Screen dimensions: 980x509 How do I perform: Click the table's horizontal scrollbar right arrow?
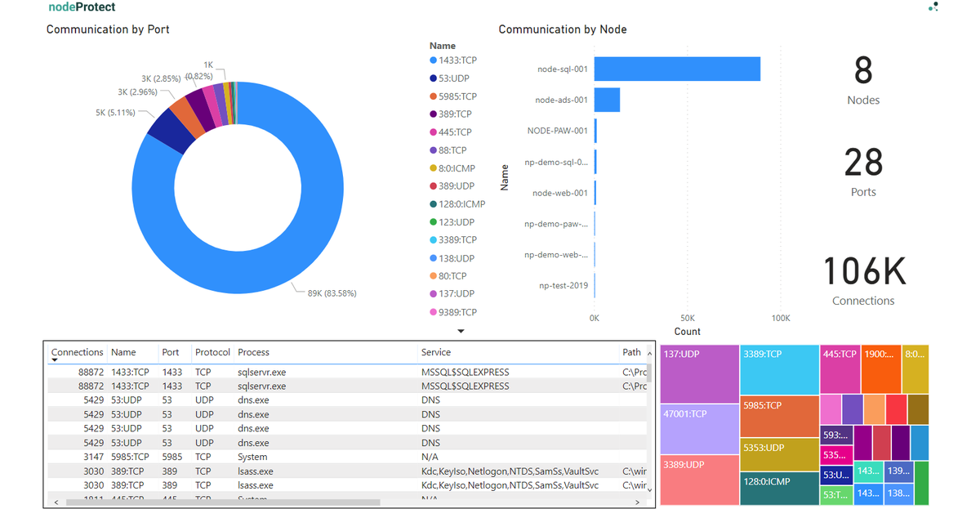pyautogui.click(x=638, y=502)
